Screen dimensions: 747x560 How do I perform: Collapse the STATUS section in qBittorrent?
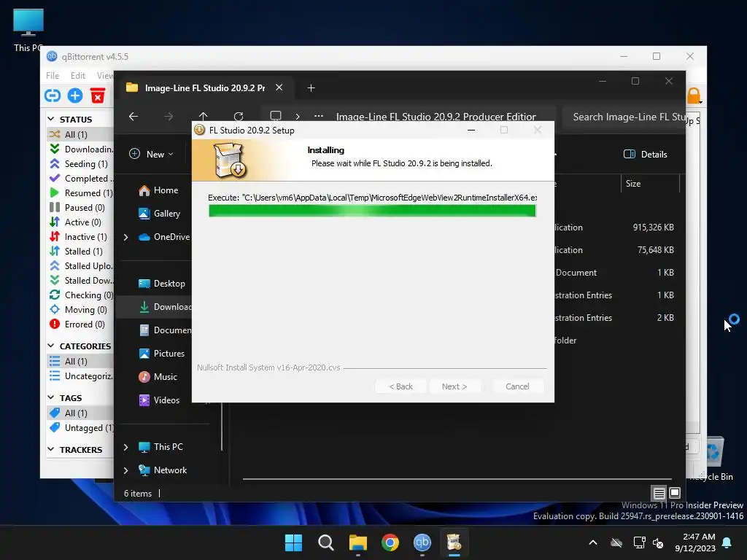tap(51, 119)
